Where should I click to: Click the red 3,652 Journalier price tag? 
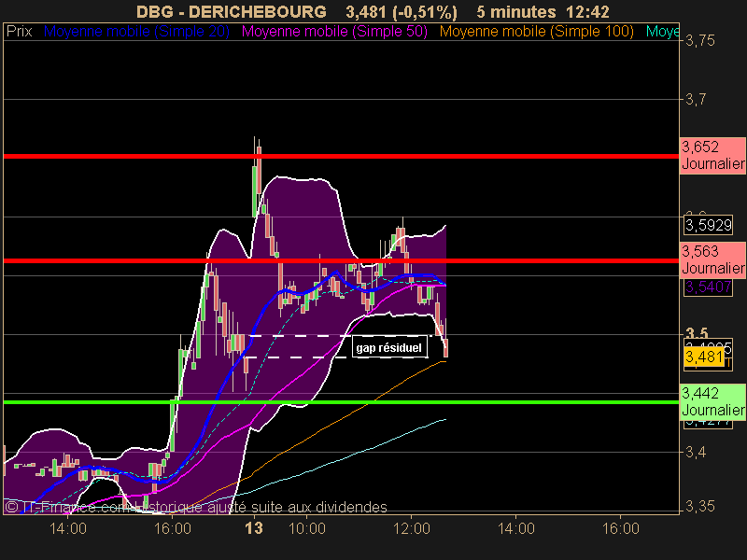712,155
